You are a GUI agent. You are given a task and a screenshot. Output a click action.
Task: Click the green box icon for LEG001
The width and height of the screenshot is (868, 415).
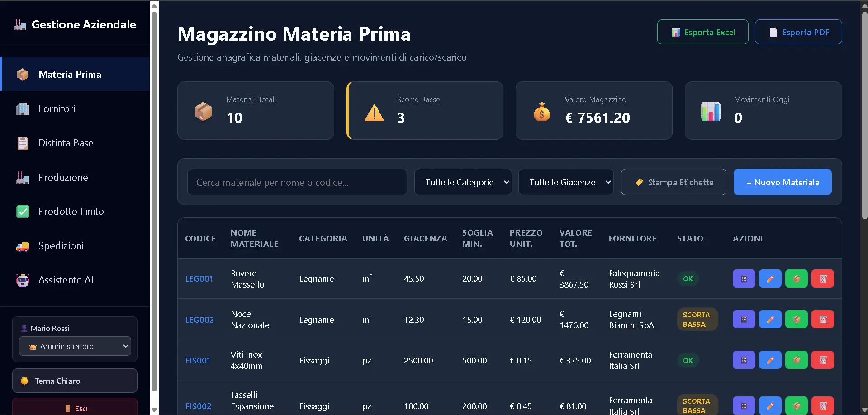click(797, 278)
